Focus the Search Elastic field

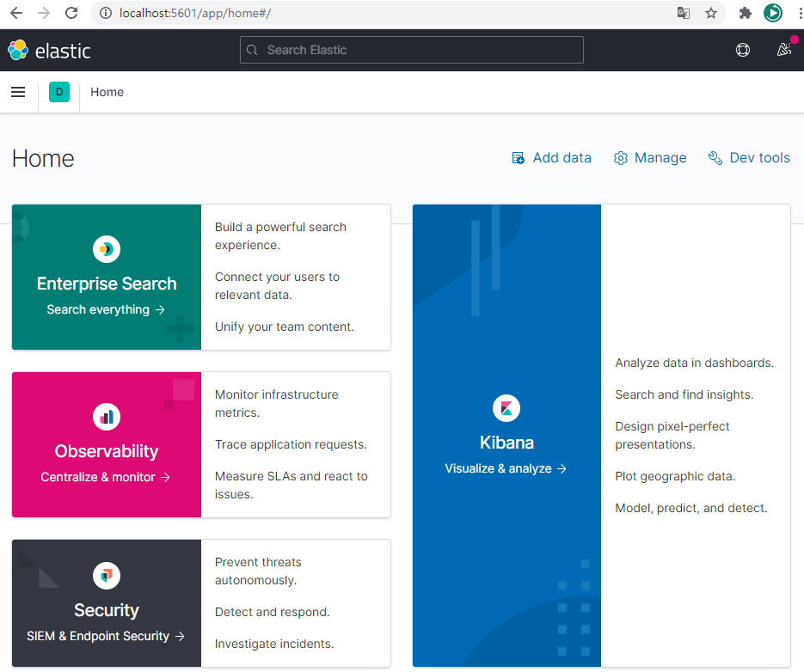pos(412,50)
